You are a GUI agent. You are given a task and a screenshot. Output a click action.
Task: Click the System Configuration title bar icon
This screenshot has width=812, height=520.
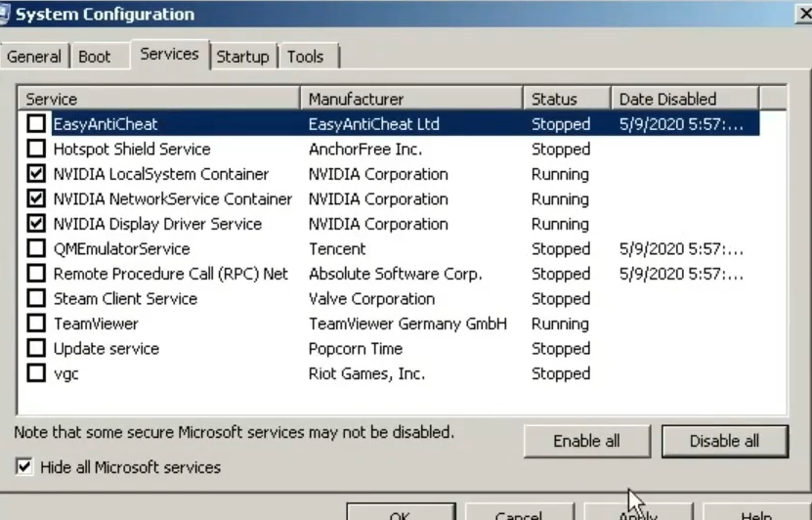pos(5,14)
